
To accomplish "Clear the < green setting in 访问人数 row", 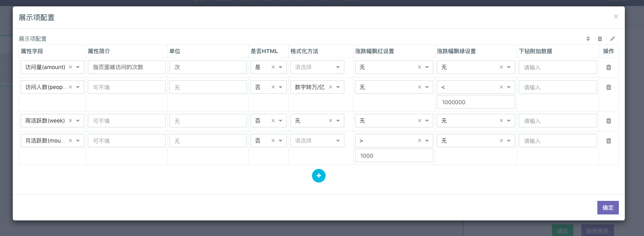I will pyautogui.click(x=501, y=87).
